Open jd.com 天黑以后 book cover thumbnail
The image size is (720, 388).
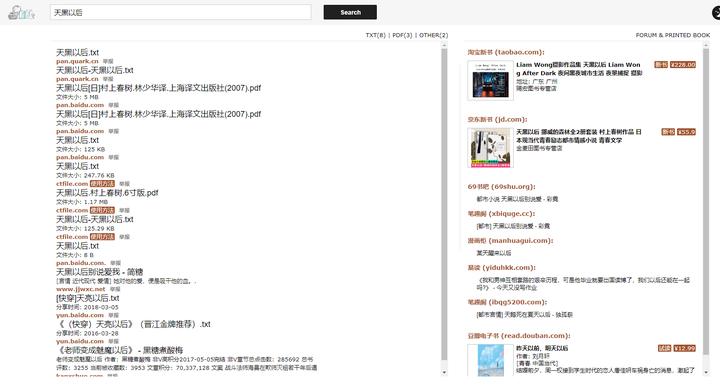coord(490,148)
